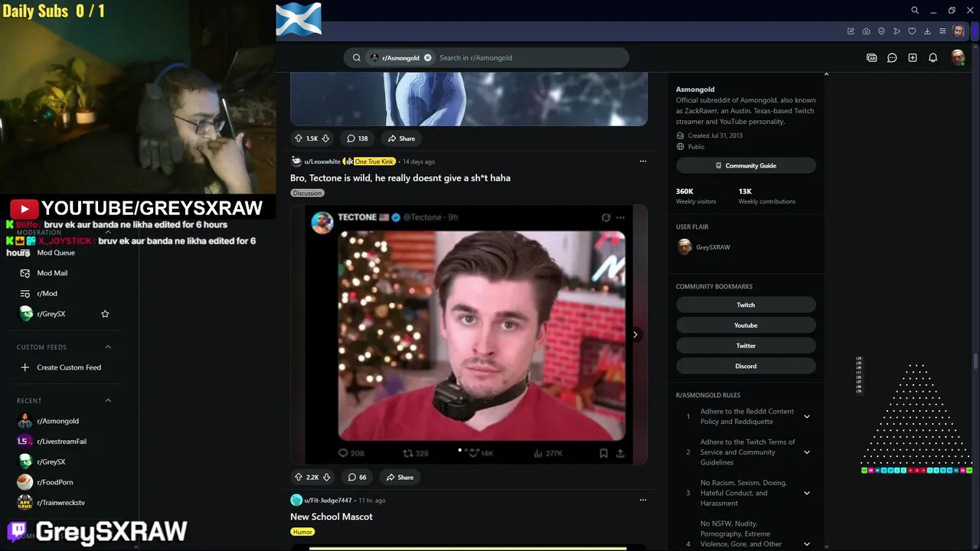Open Reddit advertise icon in header

point(871,57)
